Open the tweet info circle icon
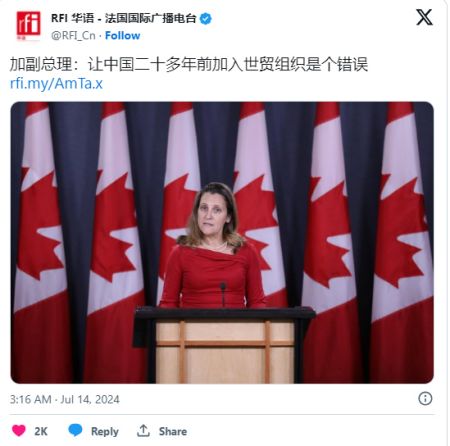 425,398
